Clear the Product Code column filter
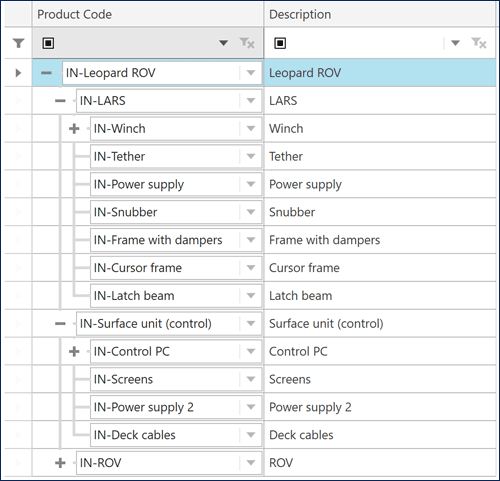This screenshot has height=481, width=500. (x=247, y=43)
